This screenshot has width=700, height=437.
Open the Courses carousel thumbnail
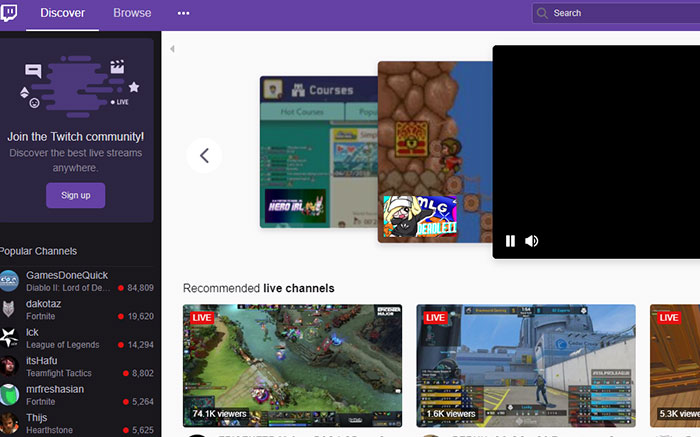click(319, 152)
